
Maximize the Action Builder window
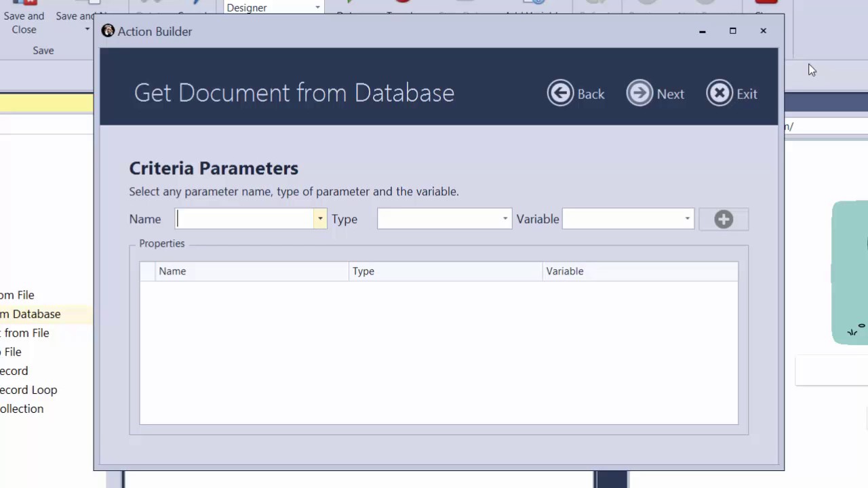tap(732, 31)
